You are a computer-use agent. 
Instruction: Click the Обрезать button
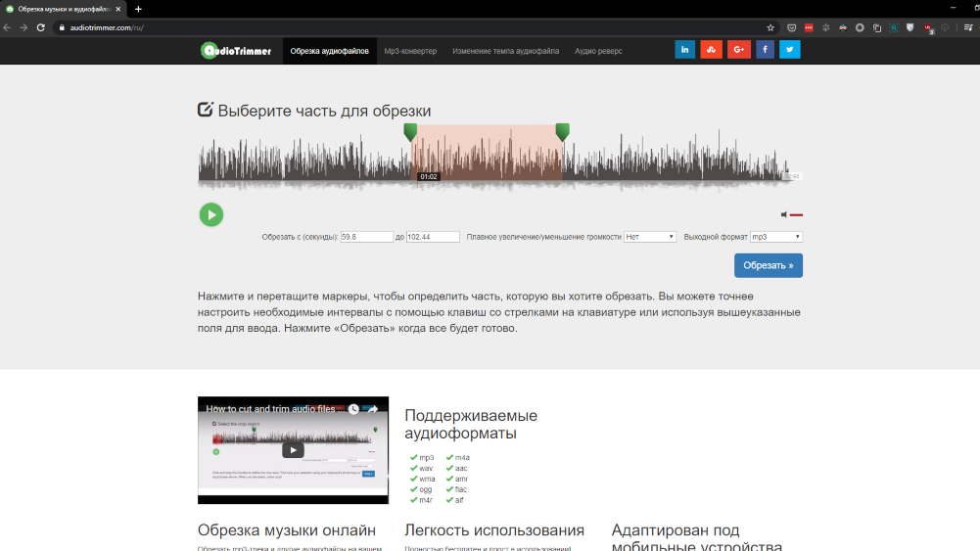point(769,265)
